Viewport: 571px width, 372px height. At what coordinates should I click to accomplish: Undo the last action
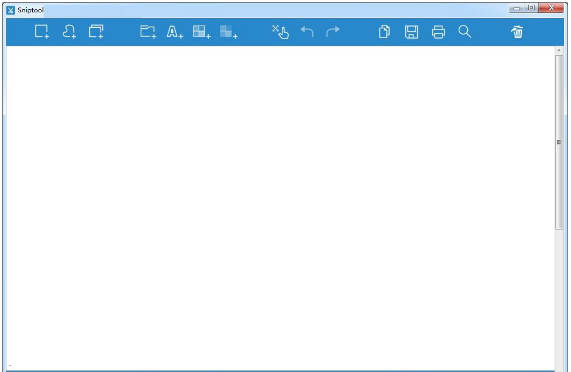[x=307, y=32]
